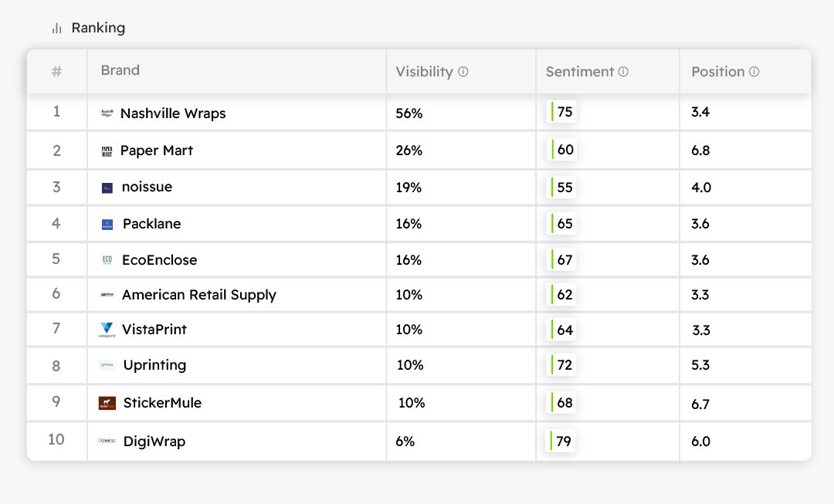Click the DigiWrap logo icon
The height and width of the screenshot is (504, 834).
pyautogui.click(x=107, y=441)
